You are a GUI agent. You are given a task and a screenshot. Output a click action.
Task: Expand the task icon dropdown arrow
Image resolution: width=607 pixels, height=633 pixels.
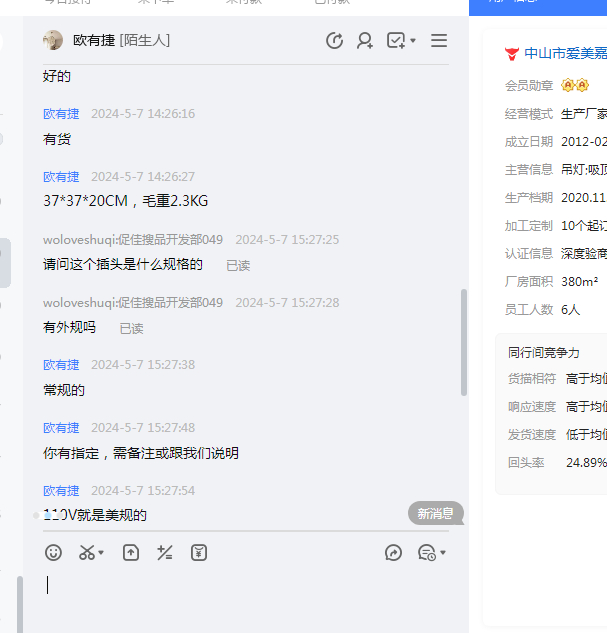[413, 40]
